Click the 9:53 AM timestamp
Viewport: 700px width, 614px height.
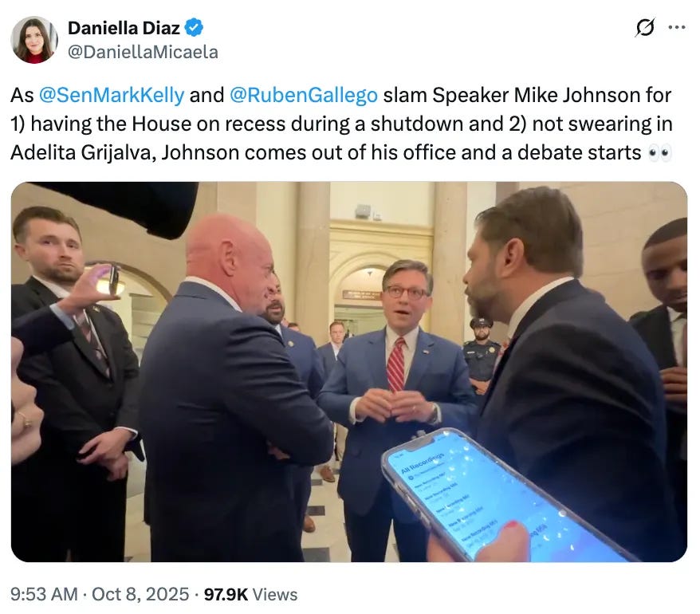tap(44, 594)
